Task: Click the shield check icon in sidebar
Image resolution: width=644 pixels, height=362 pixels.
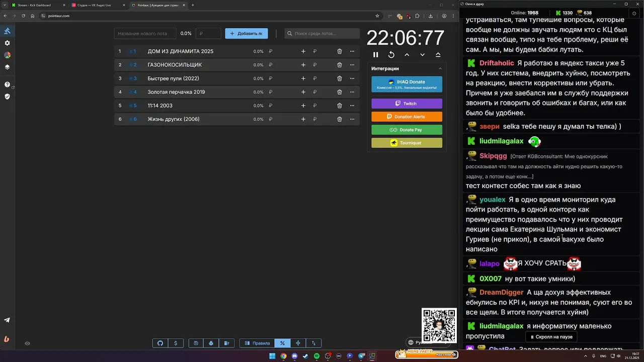Action: (x=7, y=97)
